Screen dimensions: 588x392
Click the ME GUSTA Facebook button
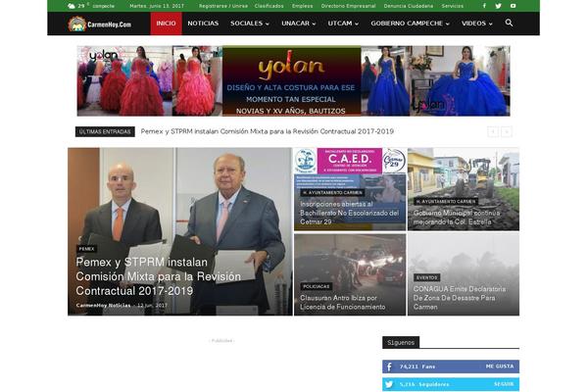coord(500,367)
